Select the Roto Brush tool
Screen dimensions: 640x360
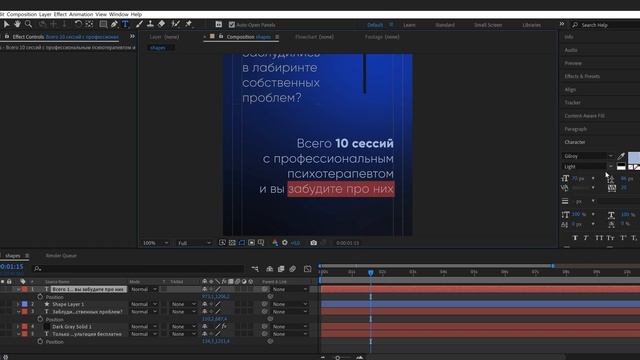(176, 24)
